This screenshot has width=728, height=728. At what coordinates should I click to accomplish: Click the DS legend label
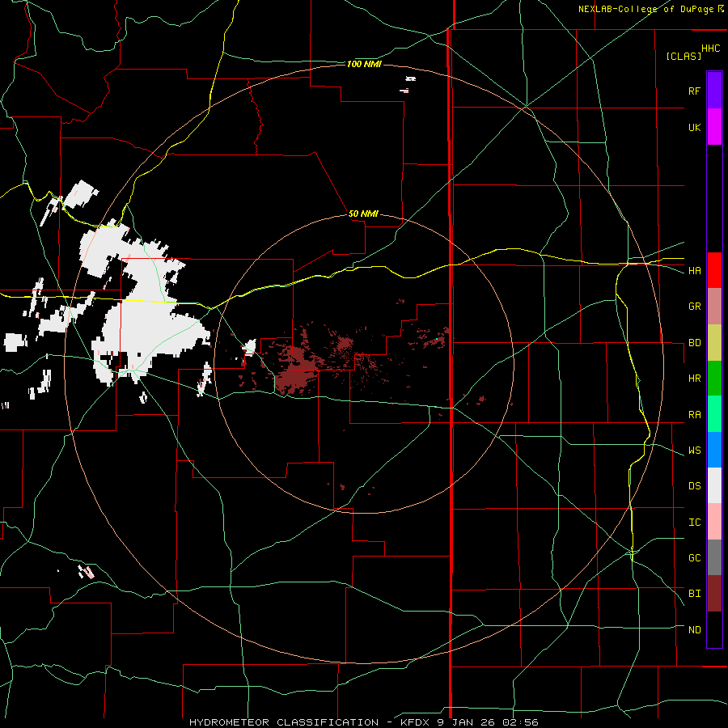click(x=694, y=486)
